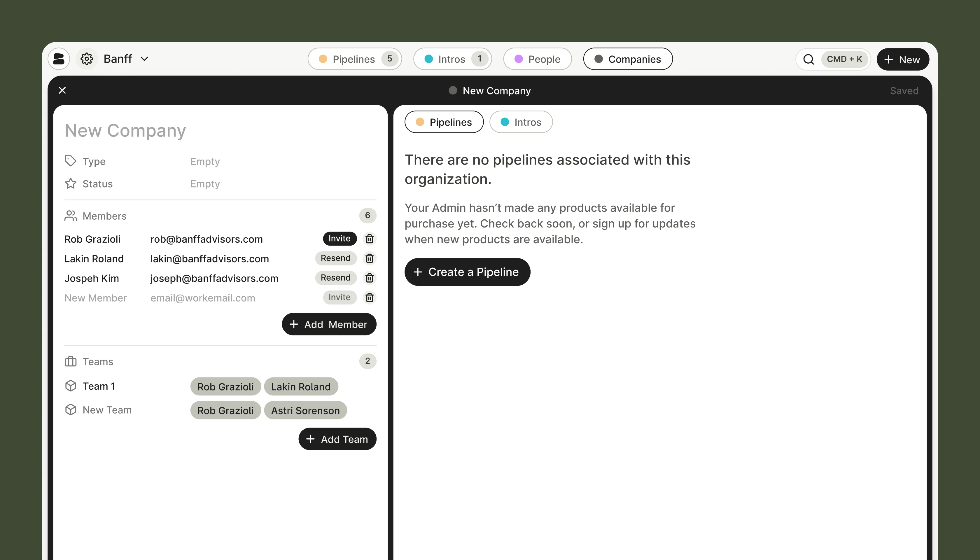Open the Type field Empty value
980x560 pixels.
click(205, 162)
